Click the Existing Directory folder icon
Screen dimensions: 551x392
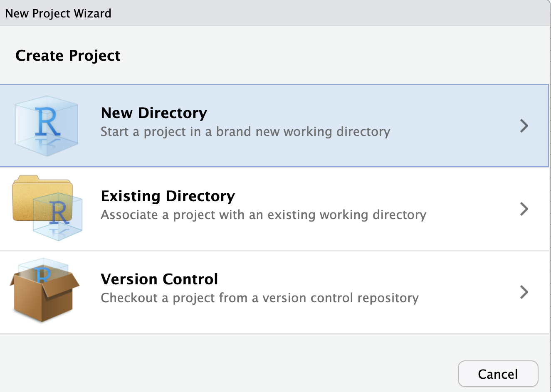click(47, 208)
